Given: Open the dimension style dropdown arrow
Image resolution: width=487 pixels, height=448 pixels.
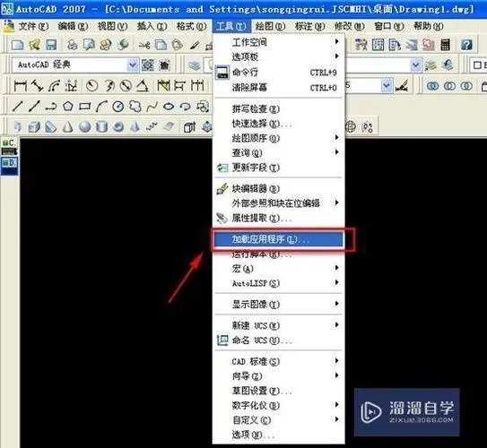Looking at the screenshot, I should [x=387, y=85].
